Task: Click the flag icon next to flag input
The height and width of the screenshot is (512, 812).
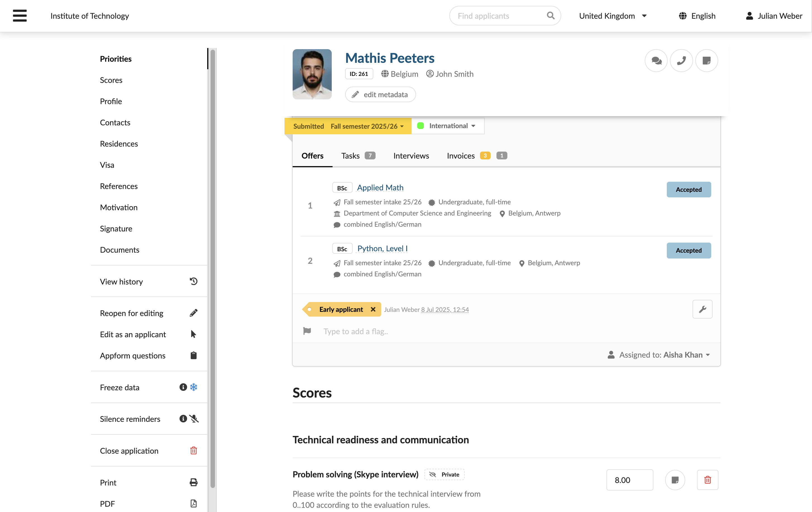Action: (x=307, y=331)
